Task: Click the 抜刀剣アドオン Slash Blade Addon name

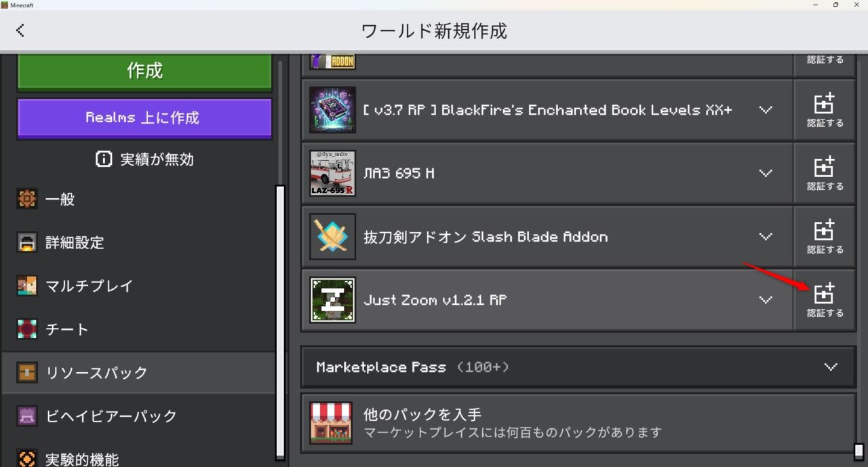Action: [x=486, y=236]
